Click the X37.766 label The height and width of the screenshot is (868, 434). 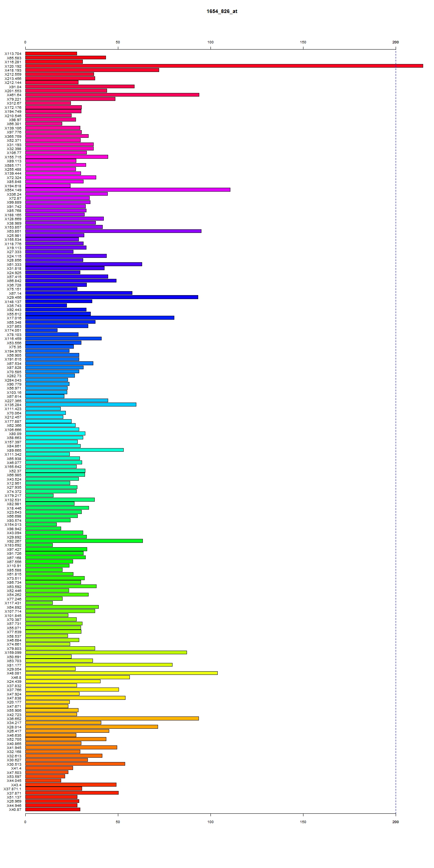pos(14,690)
